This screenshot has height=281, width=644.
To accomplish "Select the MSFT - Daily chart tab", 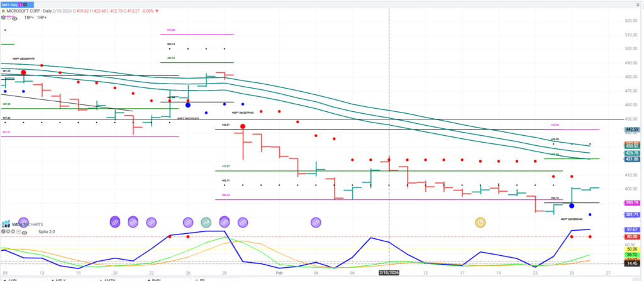I will tap(16, 3).
